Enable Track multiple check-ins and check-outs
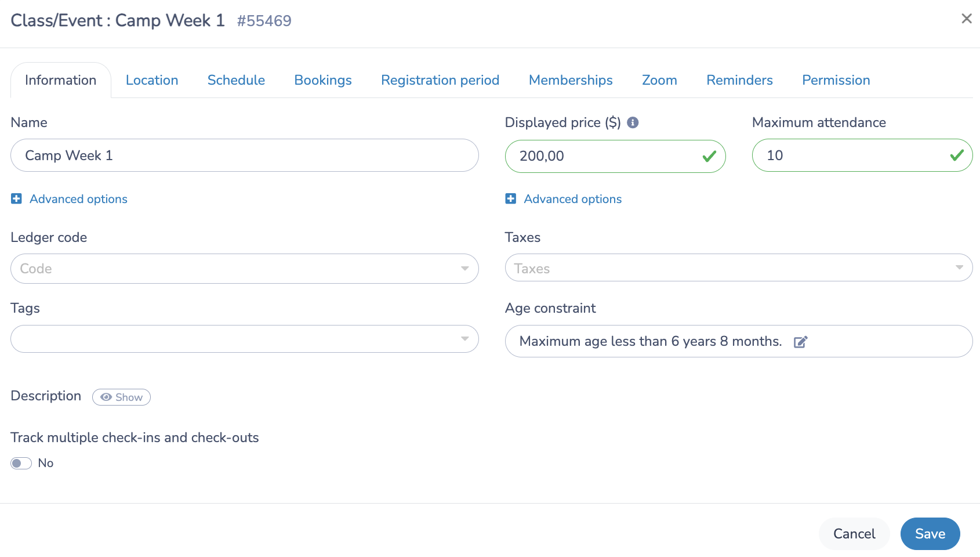The image size is (980, 557). pos(21,463)
